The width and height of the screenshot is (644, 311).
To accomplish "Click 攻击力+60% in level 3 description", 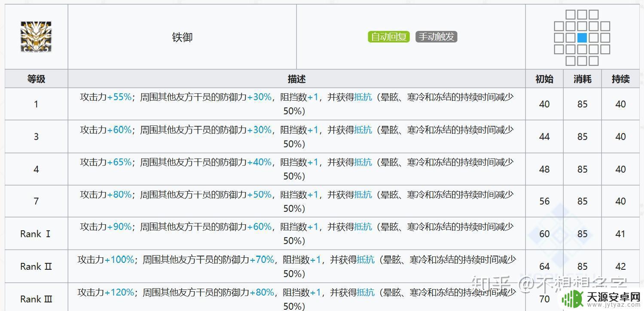I will [106, 130].
